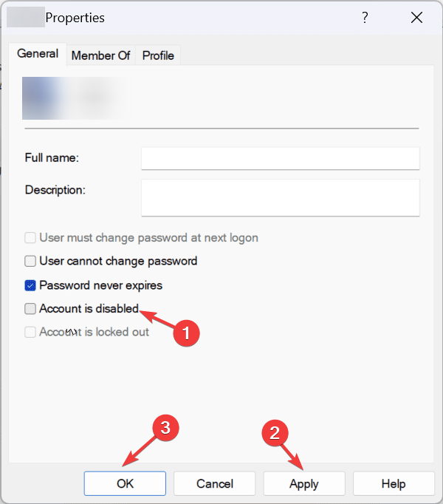Switch to the Profile tab

tap(158, 55)
